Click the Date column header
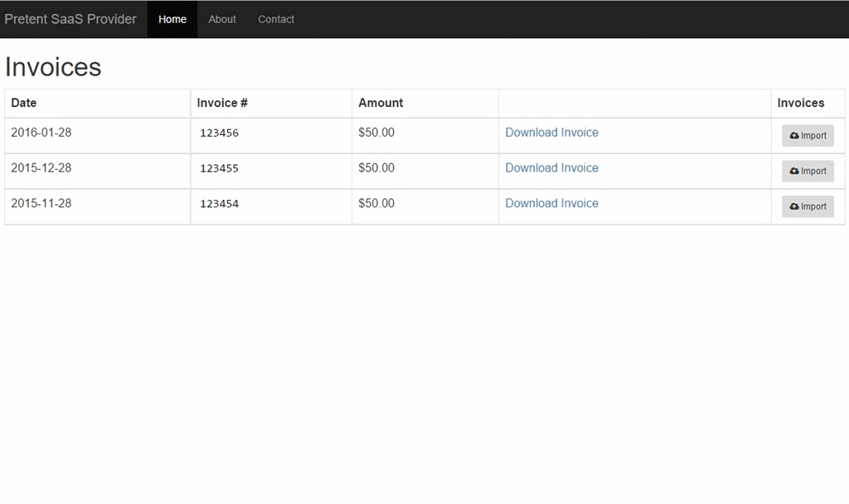849x504 pixels. 24,103
